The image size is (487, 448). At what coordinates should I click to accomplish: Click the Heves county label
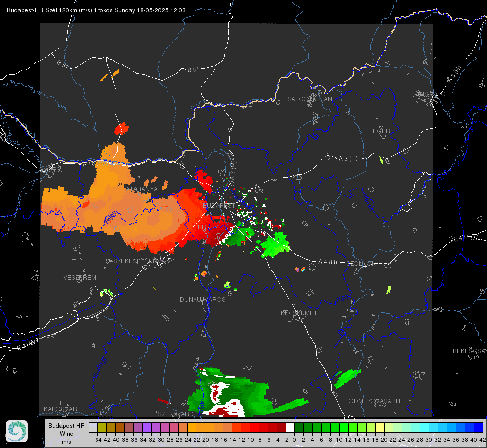tap(368, 202)
